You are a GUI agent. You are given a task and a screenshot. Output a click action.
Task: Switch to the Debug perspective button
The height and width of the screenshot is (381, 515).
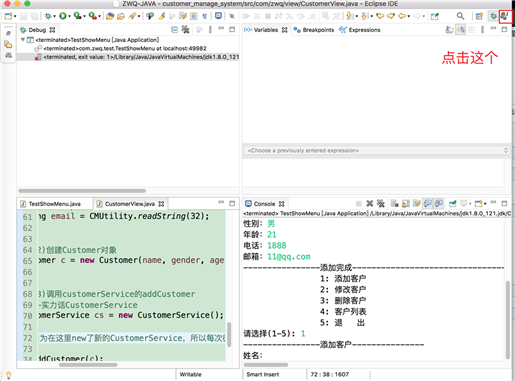pos(493,16)
